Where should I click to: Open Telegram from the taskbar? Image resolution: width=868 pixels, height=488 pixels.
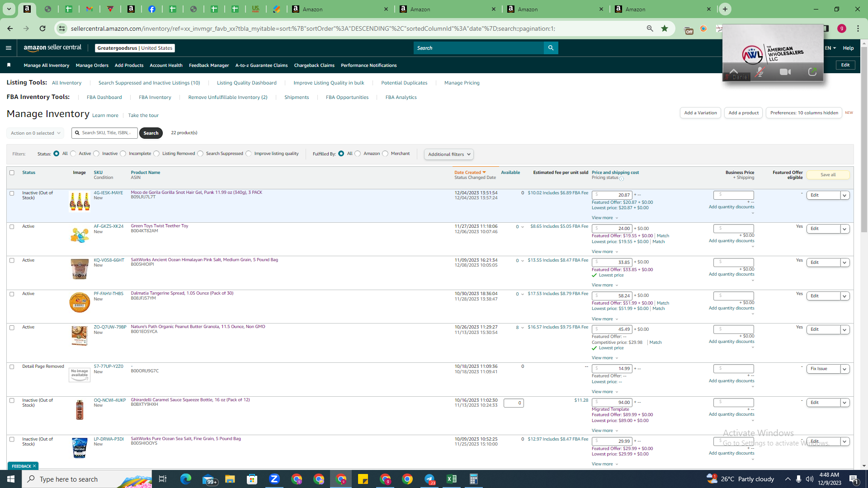coord(429,479)
